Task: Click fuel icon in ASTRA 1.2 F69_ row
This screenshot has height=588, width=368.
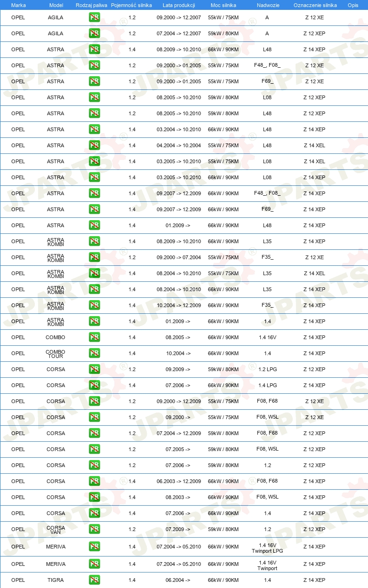Action: click(x=94, y=81)
